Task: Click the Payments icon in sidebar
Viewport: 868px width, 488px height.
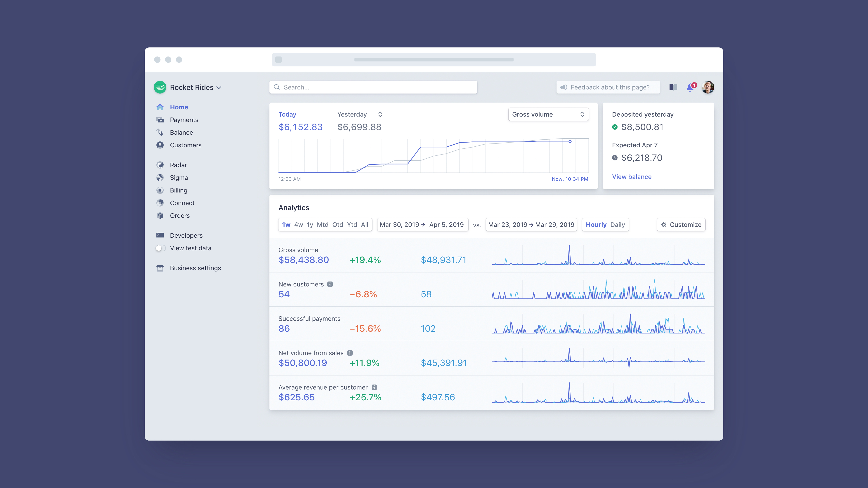Action: click(x=160, y=120)
